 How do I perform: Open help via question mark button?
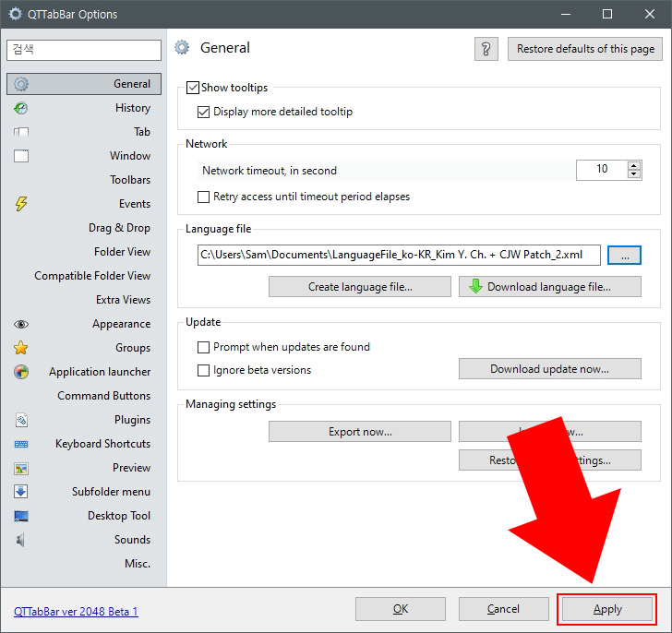point(486,49)
